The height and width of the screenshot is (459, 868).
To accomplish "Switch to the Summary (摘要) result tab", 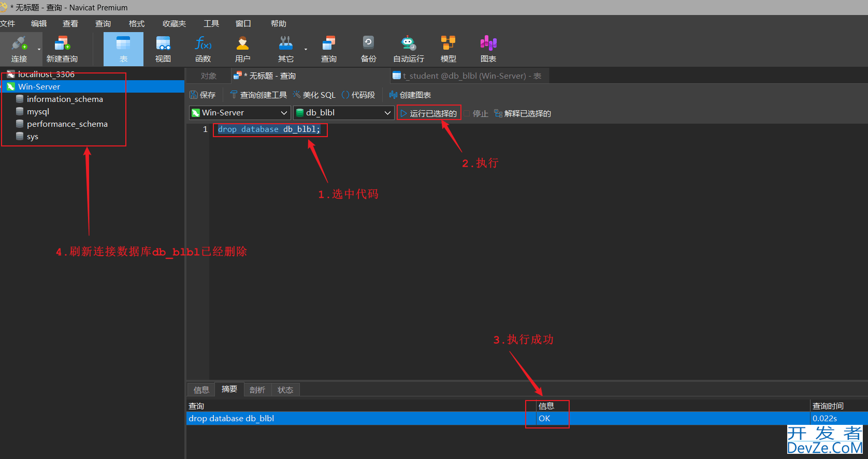I will pyautogui.click(x=229, y=389).
